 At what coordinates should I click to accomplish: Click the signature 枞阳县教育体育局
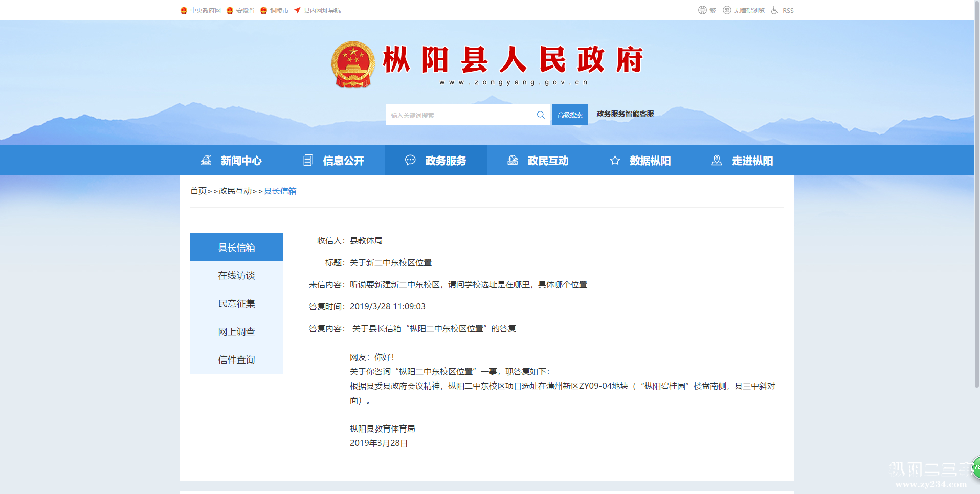(383, 429)
